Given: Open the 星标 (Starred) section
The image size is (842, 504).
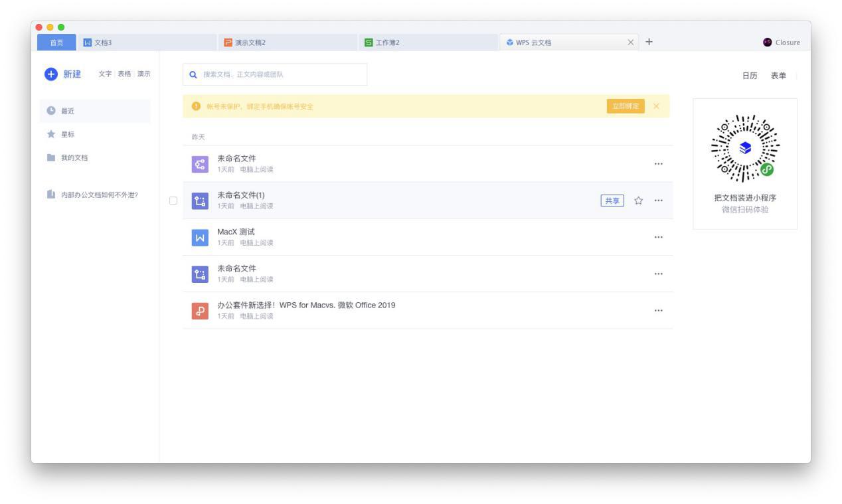Looking at the screenshot, I should point(67,133).
